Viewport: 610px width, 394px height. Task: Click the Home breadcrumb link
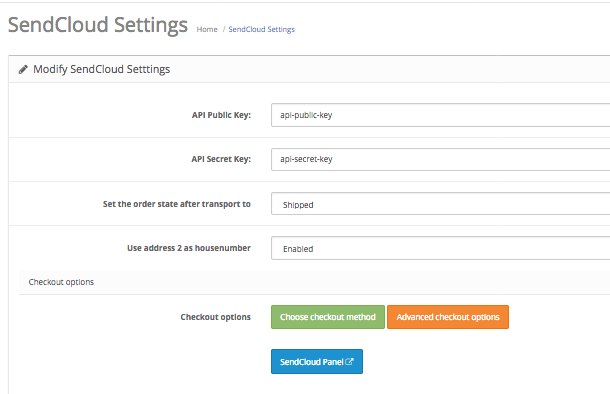click(x=207, y=29)
